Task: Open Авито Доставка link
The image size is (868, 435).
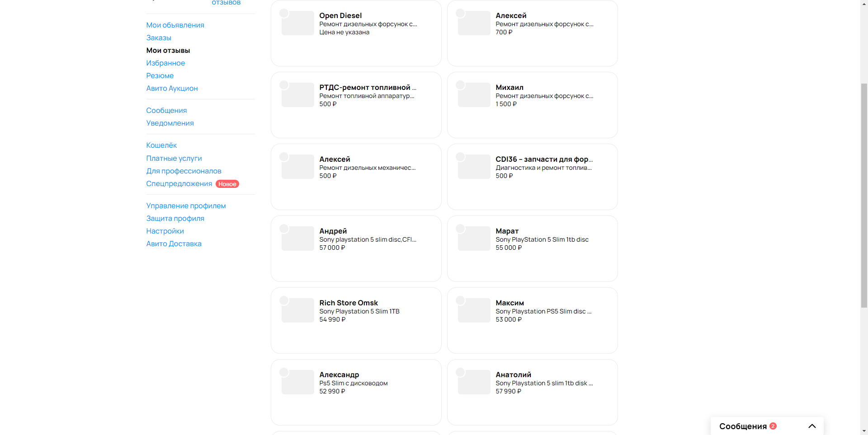Action: click(x=174, y=244)
